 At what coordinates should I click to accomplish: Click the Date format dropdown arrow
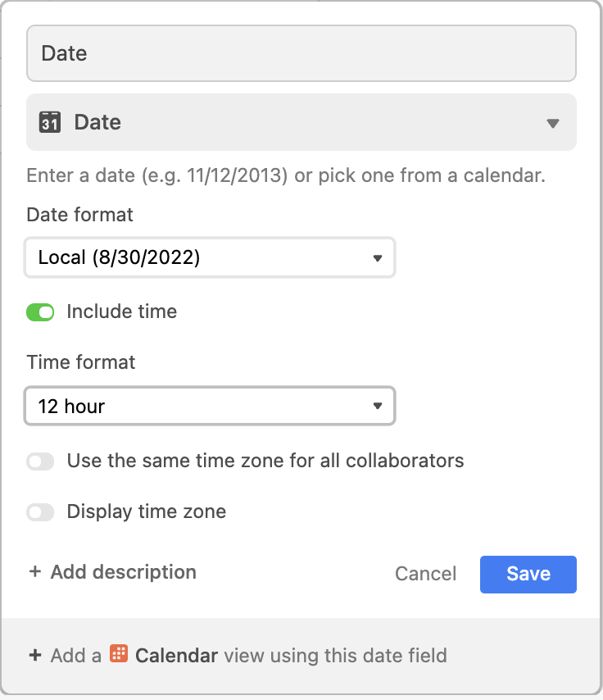[378, 258]
